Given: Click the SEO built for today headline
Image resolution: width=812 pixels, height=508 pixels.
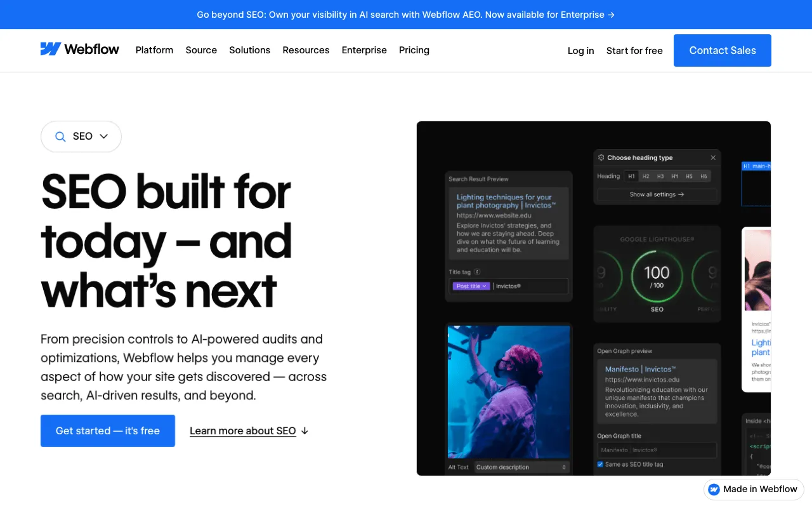Looking at the screenshot, I should pyautogui.click(x=167, y=241).
